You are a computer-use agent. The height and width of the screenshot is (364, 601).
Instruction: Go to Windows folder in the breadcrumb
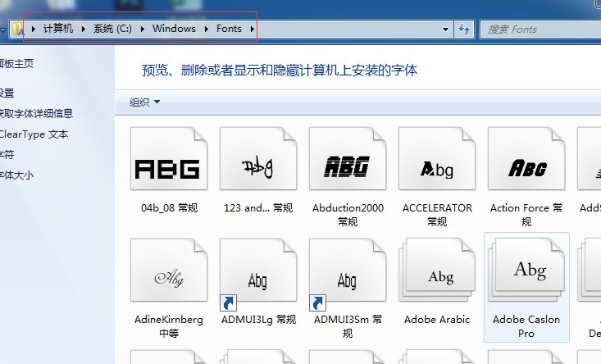174,29
